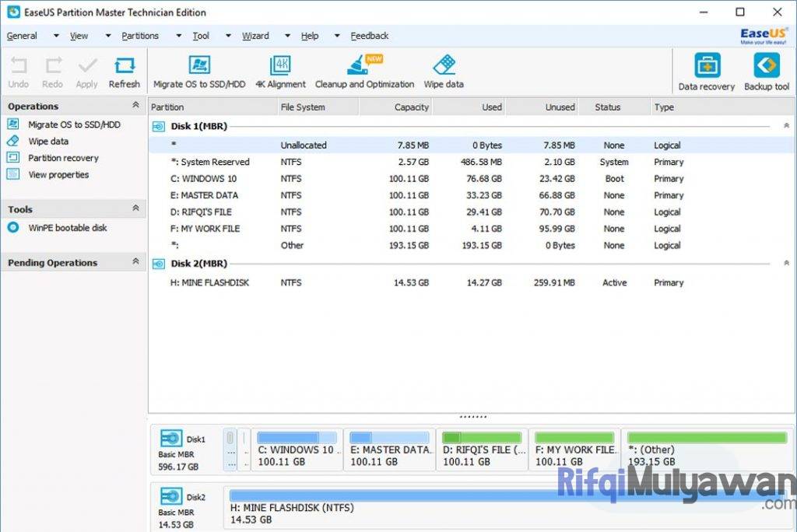Click the C: WINDOWS 10 partition block

(x=298, y=450)
